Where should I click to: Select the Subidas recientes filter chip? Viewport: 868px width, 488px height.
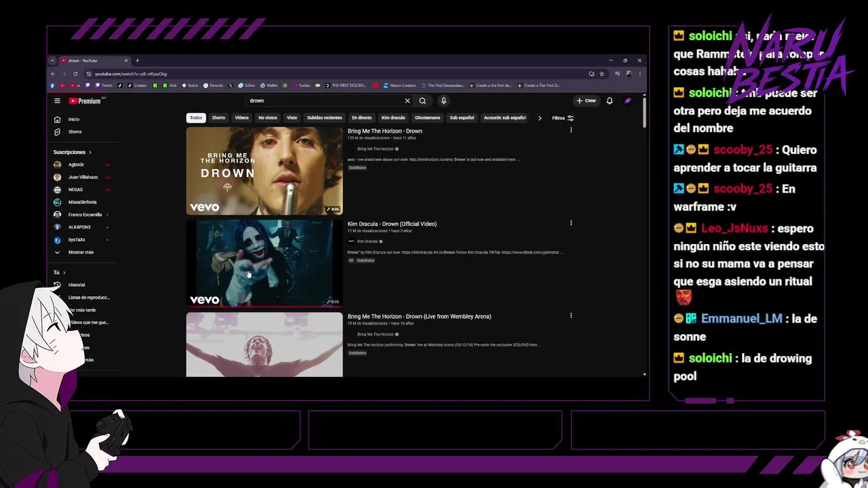[324, 118]
